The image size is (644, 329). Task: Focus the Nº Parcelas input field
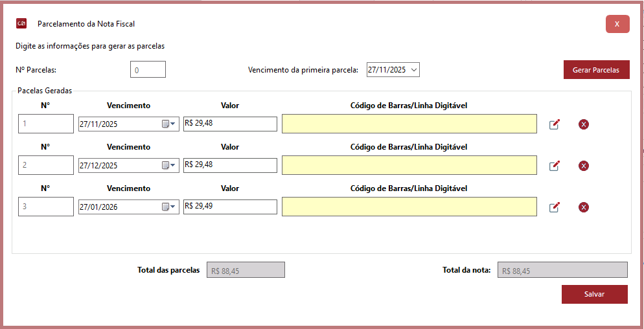(x=148, y=69)
